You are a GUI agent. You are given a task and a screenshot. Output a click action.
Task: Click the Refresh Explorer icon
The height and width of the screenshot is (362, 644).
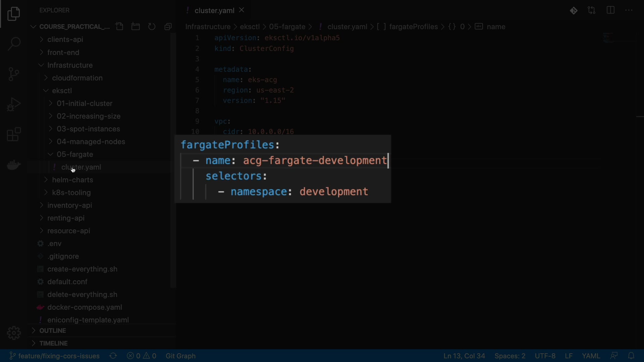click(152, 26)
